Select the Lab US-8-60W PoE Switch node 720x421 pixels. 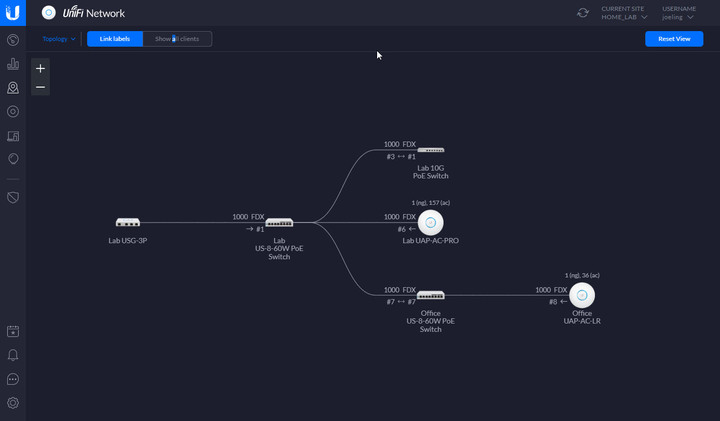[x=279, y=223]
